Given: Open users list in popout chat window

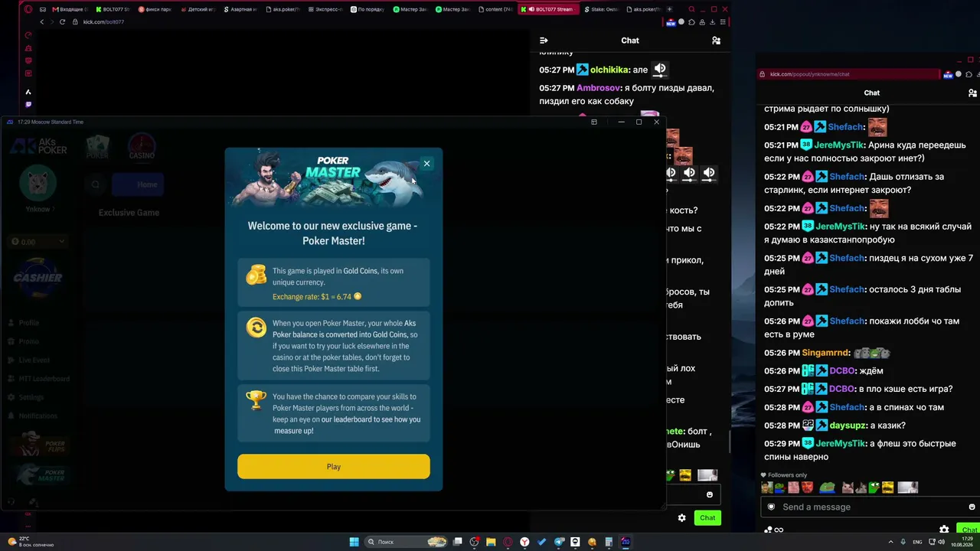Looking at the screenshot, I should click(972, 93).
